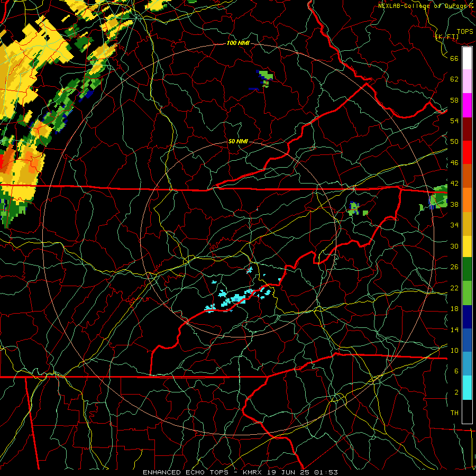Click the "62" legend value
Image resolution: width=476 pixels, height=476 pixels.
tap(454, 79)
